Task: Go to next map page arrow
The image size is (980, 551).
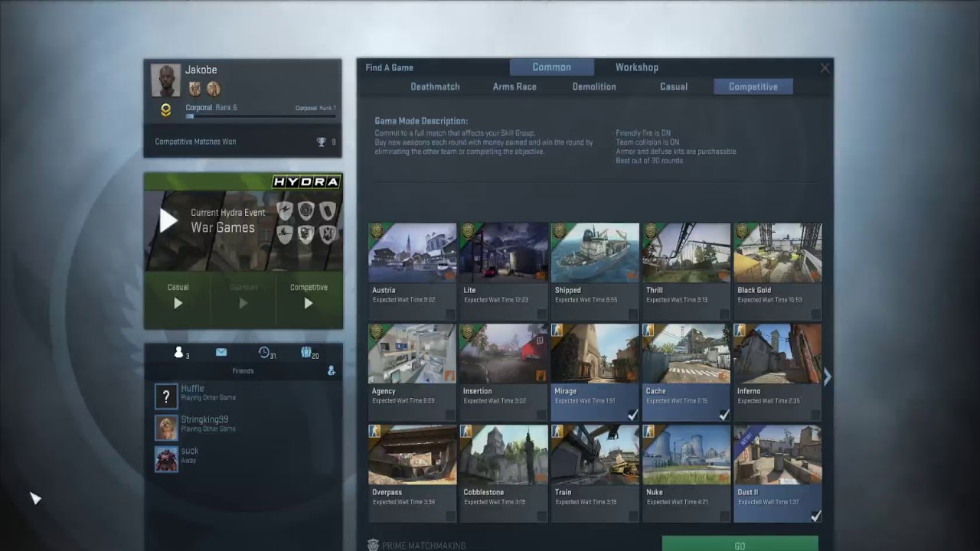Action: tap(827, 376)
